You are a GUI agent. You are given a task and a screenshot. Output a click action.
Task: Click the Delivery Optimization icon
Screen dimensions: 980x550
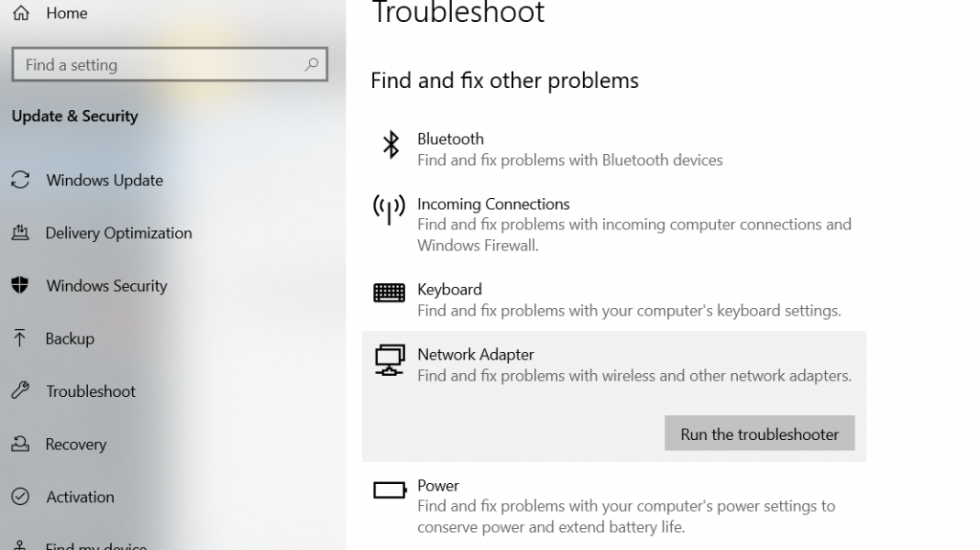[20, 233]
